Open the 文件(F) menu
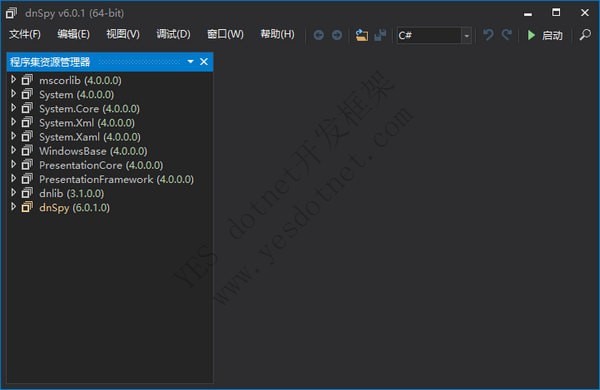600x390 pixels. coord(25,34)
